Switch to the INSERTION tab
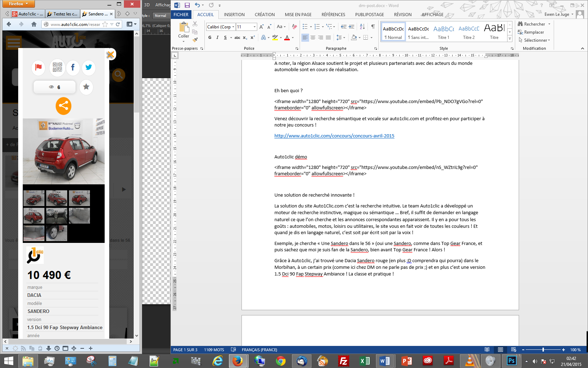The height and width of the screenshot is (368, 588). (234, 15)
